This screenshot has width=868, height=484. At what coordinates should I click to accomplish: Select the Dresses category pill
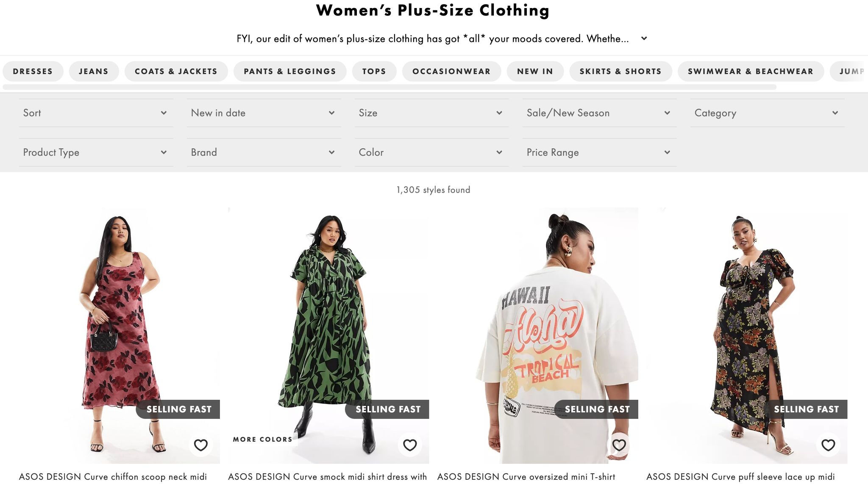33,72
